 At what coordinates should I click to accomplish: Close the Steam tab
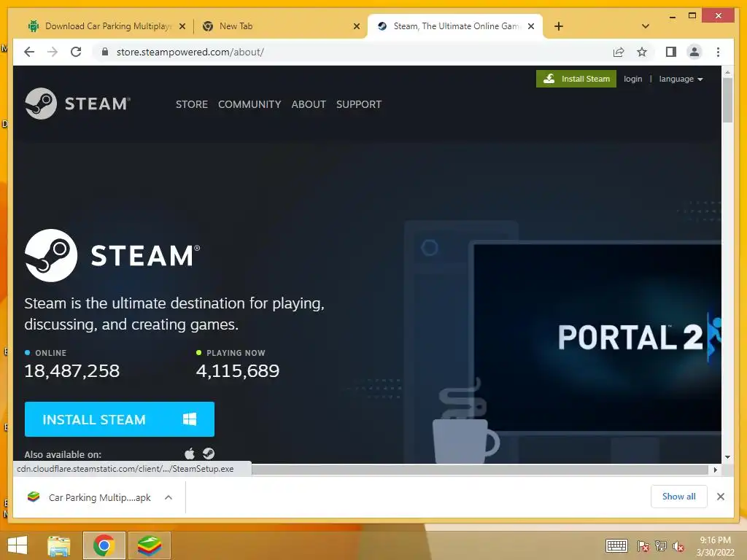[531, 26]
